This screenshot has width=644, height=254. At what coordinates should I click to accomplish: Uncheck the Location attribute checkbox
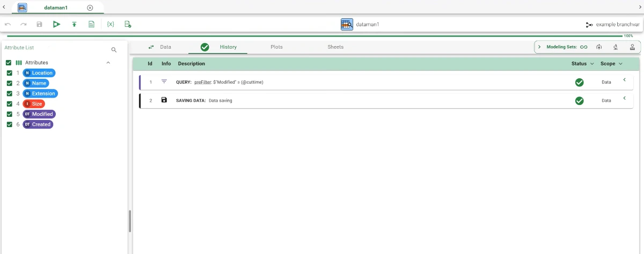click(9, 73)
